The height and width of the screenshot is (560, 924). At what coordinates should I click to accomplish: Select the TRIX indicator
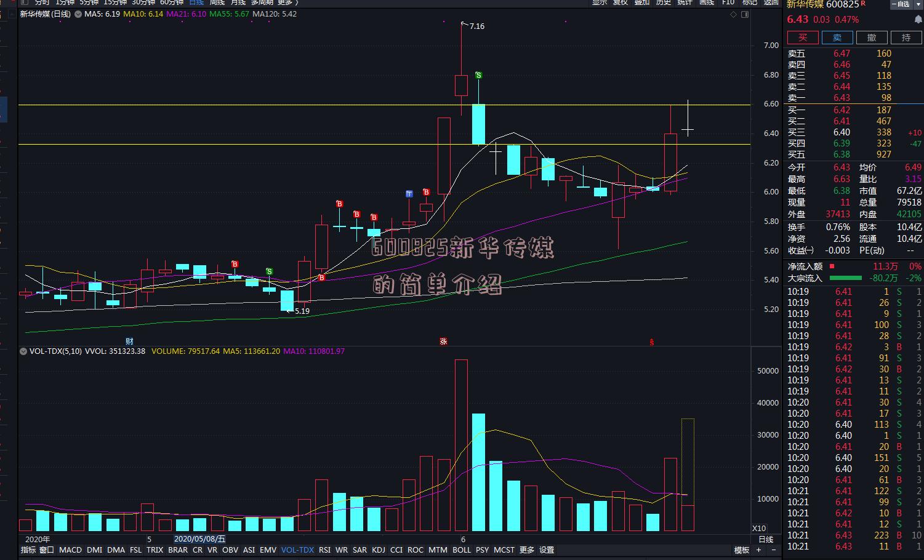pyautogui.click(x=155, y=550)
